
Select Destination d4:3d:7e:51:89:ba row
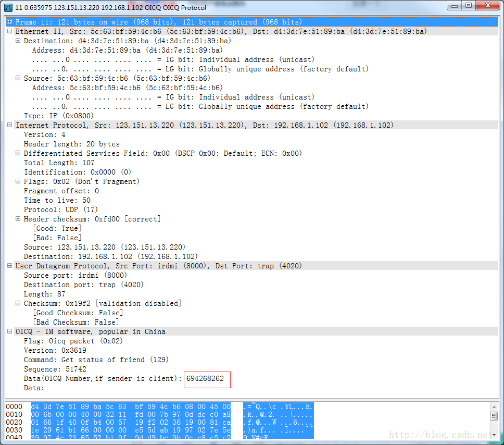point(127,41)
